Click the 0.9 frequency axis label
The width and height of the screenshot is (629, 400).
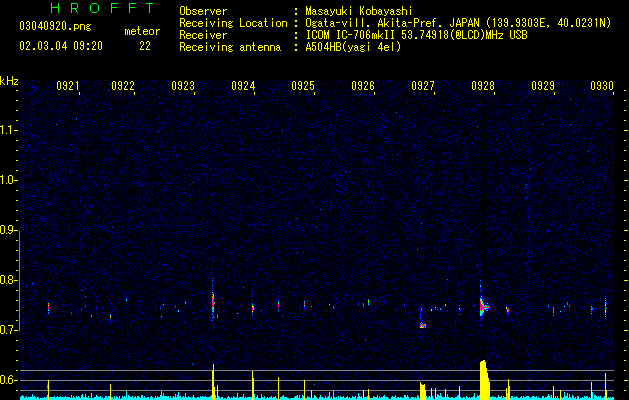coord(9,230)
